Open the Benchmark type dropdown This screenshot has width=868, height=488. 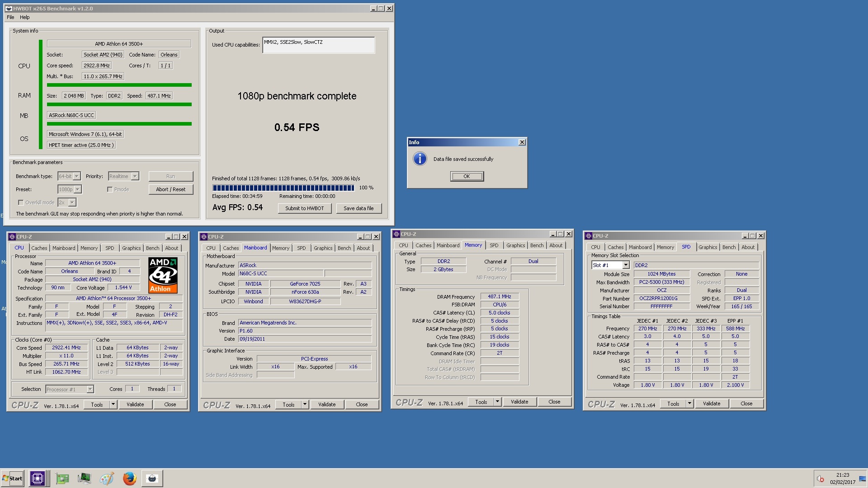[77, 176]
